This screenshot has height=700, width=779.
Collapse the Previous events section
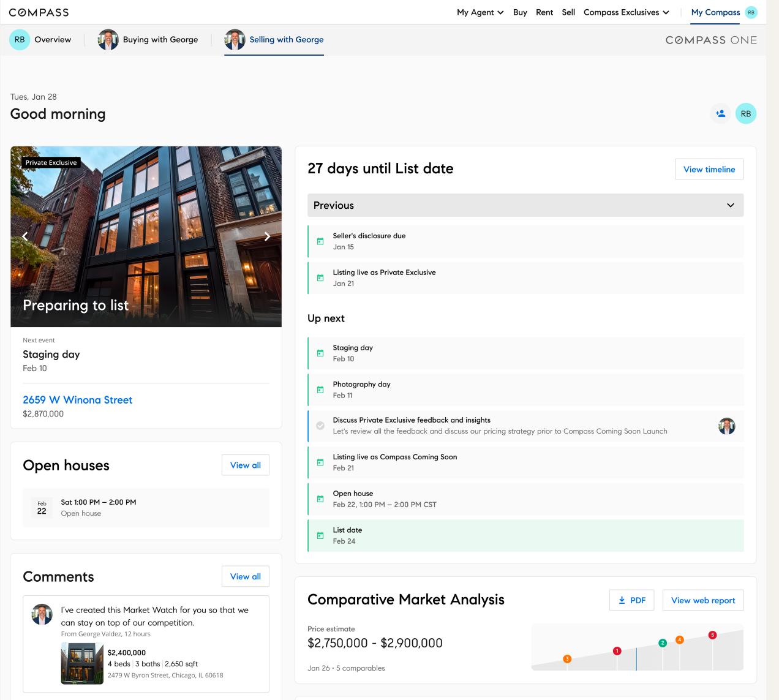point(730,205)
